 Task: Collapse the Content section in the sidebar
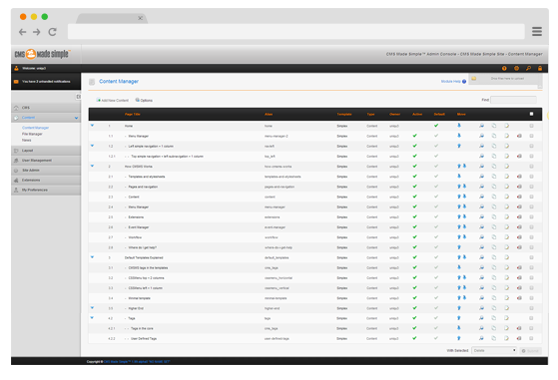[46, 118]
